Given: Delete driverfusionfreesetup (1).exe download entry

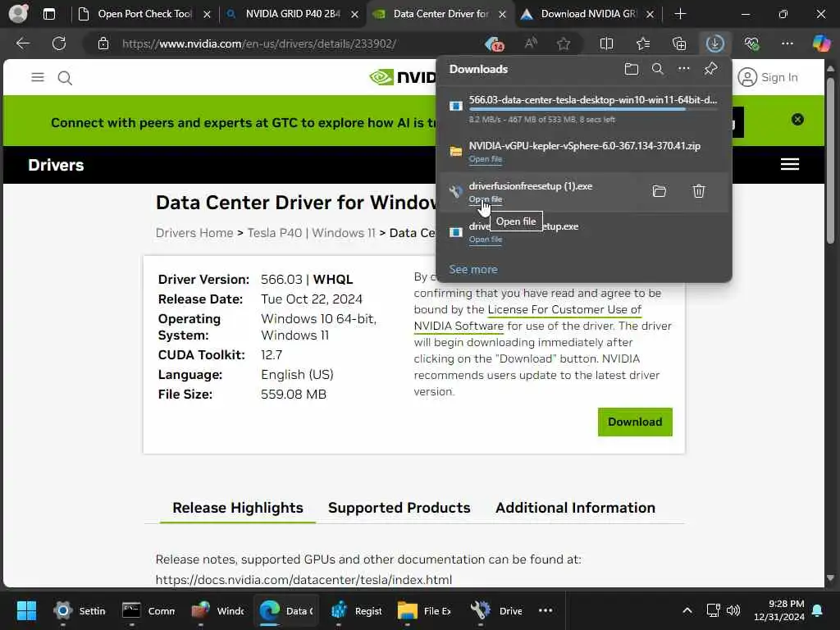Looking at the screenshot, I should (x=699, y=191).
